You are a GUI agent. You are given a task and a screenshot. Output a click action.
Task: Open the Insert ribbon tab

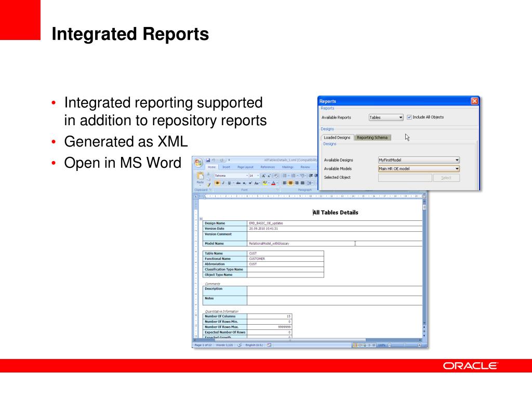[227, 167]
